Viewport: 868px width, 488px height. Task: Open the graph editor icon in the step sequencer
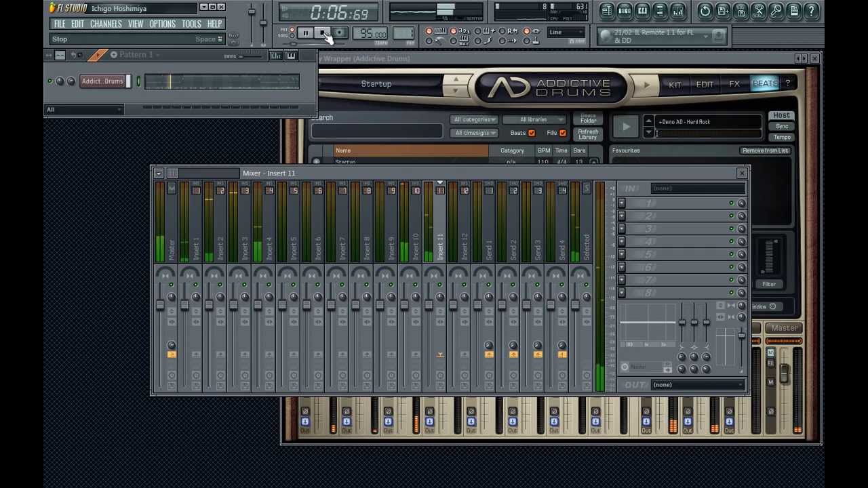tap(275, 56)
